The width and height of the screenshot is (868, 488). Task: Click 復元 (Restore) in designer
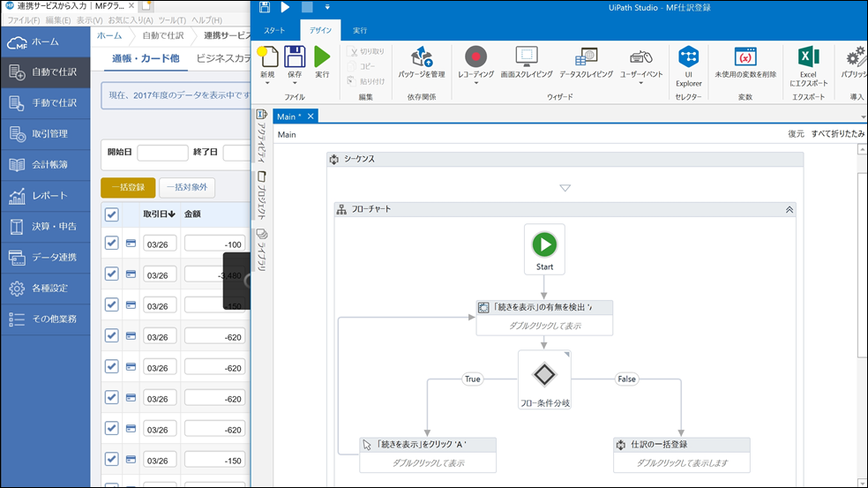(x=796, y=134)
